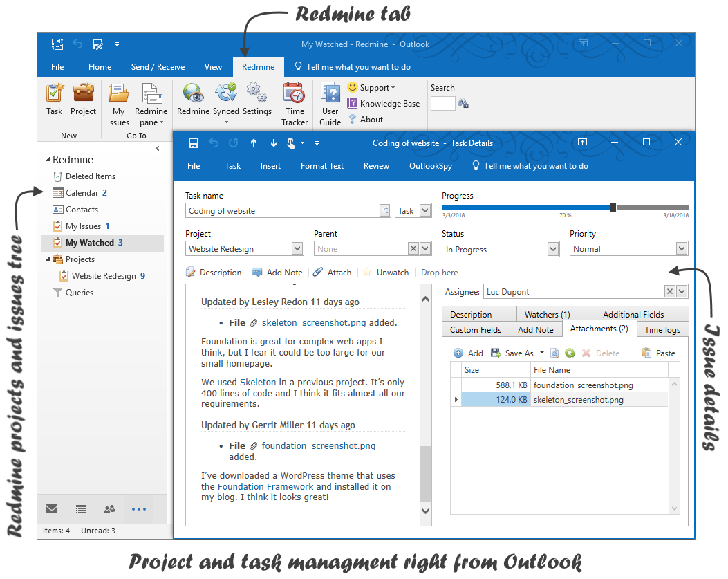Switch to Task tab in Task Details

[232, 166]
